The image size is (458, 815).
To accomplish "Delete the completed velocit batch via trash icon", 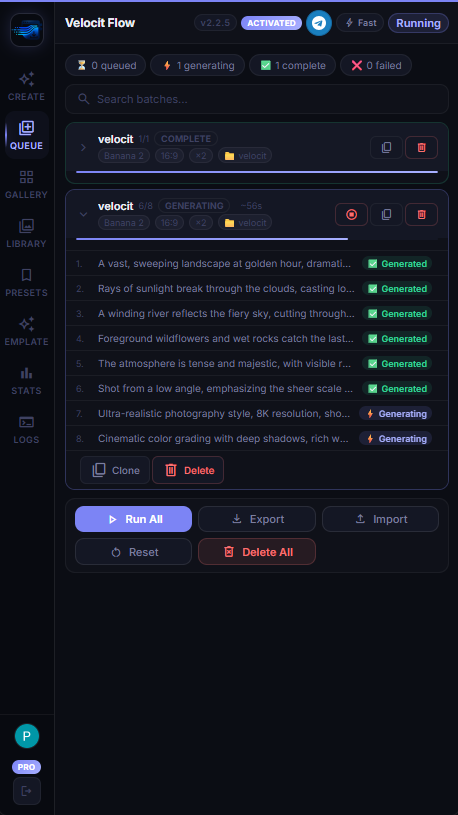I will click(x=422, y=148).
